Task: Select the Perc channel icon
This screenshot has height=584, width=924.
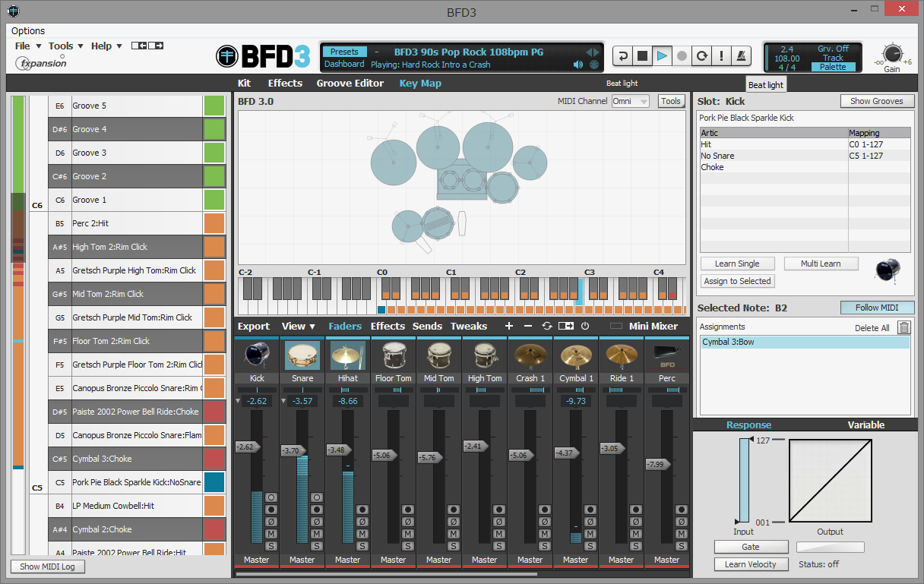Action: point(667,355)
